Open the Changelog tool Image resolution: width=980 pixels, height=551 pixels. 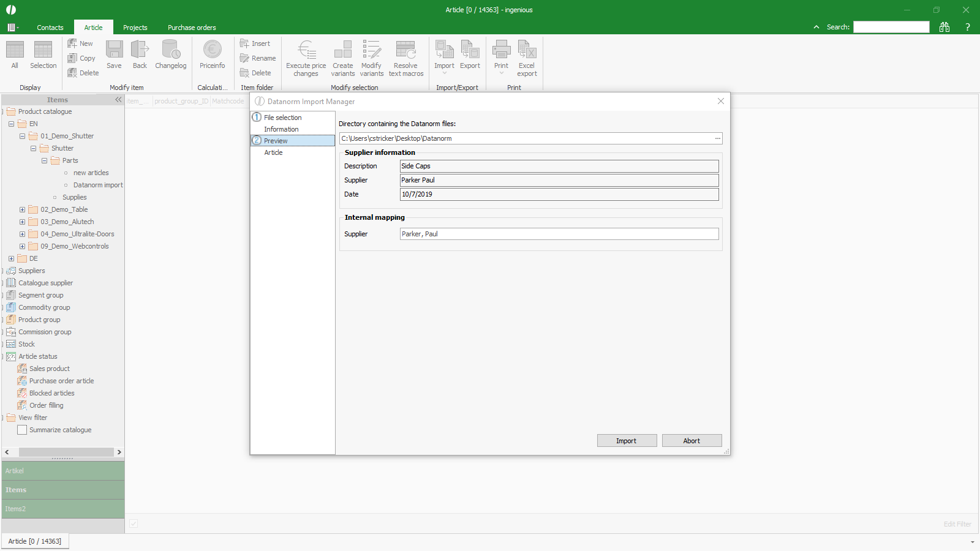170,50
